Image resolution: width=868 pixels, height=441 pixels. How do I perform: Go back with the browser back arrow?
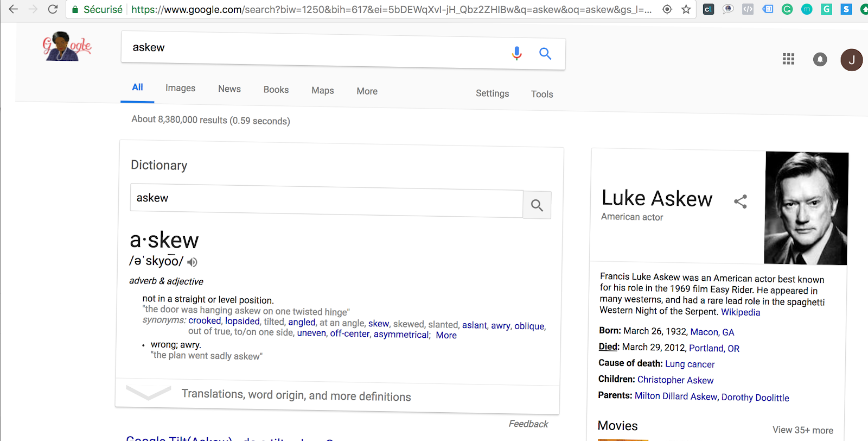(x=14, y=9)
